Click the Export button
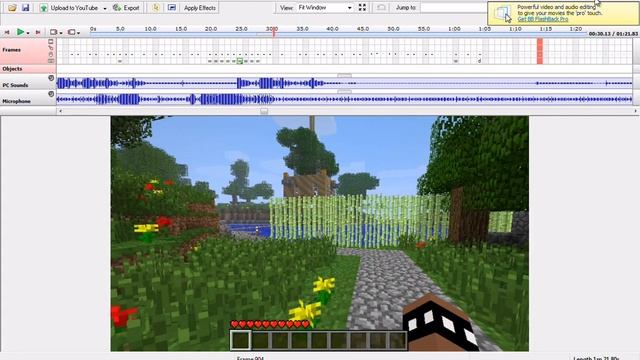 [x=126, y=8]
